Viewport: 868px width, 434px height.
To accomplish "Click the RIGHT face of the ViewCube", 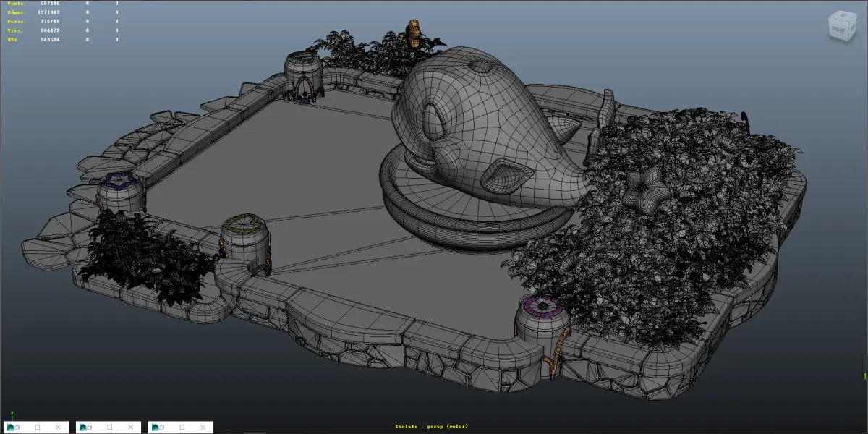I will [840, 31].
